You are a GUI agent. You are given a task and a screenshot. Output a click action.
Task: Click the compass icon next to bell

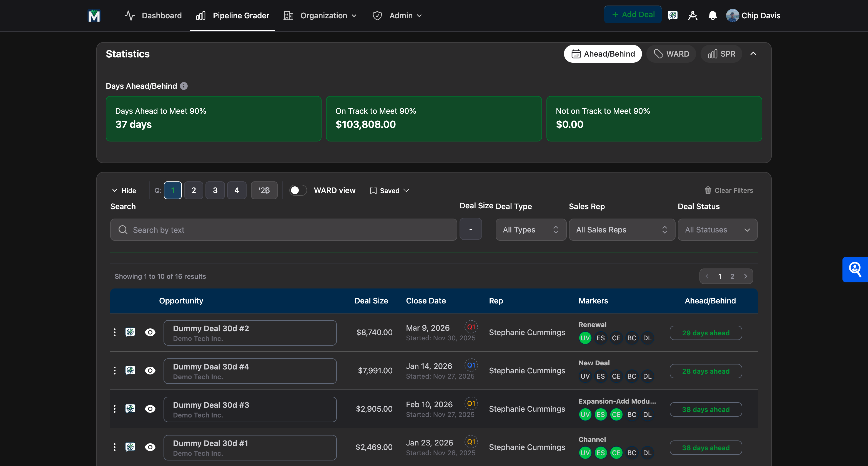(693, 16)
